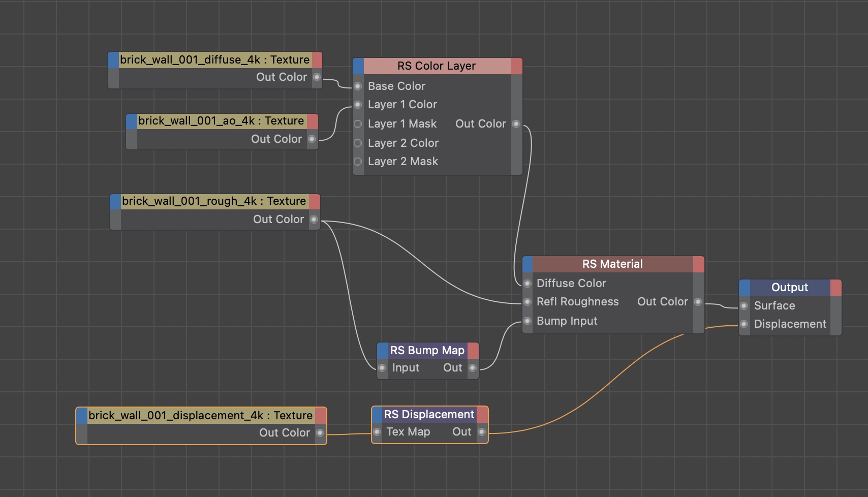
Task: Click the Refl Roughness input socket
Action: [x=527, y=301]
